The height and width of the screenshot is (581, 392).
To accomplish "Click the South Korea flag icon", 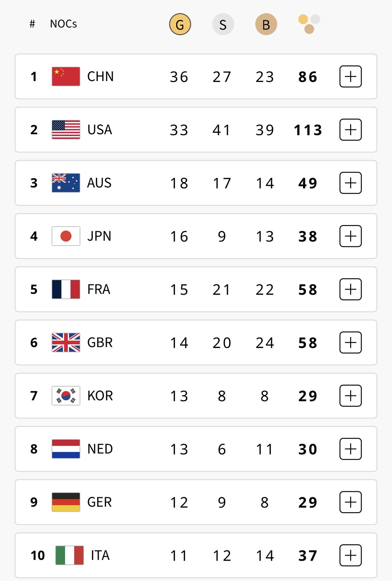I will tap(66, 396).
